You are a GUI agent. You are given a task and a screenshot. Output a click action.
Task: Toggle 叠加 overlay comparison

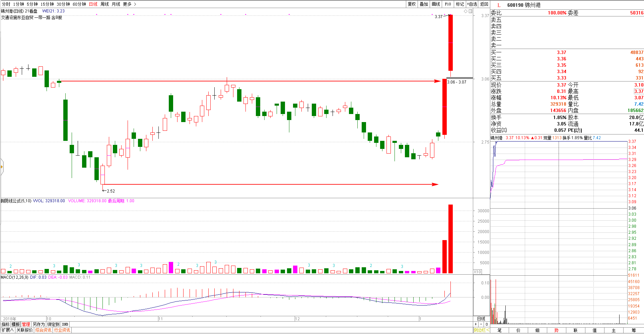(x=424, y=4)
